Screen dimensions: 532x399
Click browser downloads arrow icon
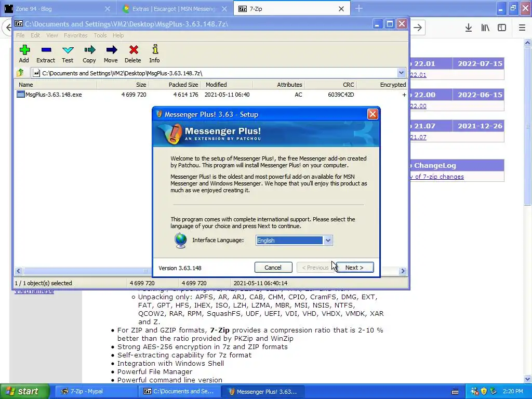coord(468,28)
